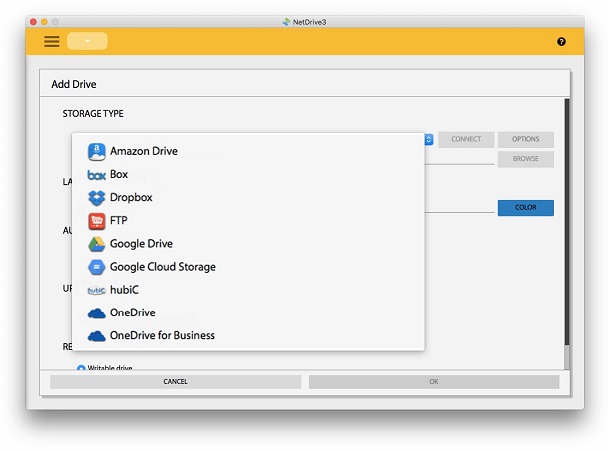This screenshot has height=450, width=608.
Task: Select OneDrive for Business option
Action: pyautogui.click(x=248, y=335)
